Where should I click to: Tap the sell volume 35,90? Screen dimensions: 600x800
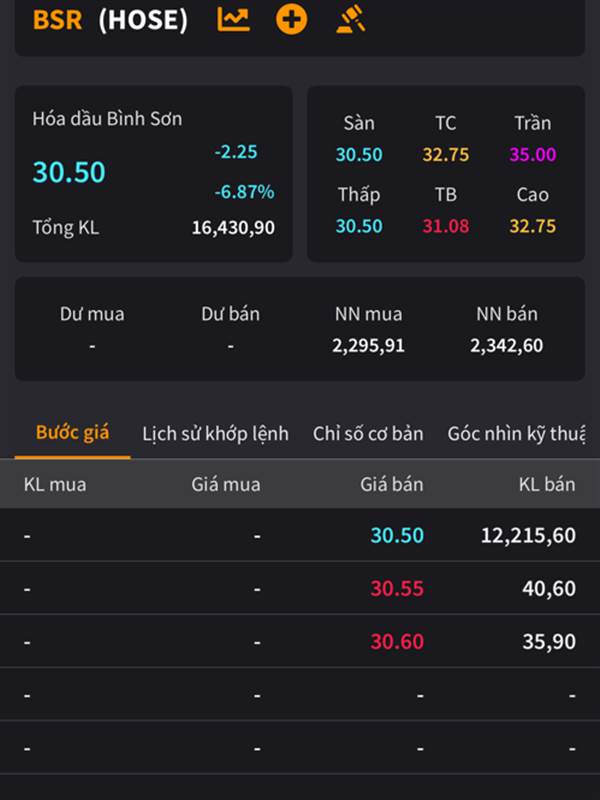549,641
